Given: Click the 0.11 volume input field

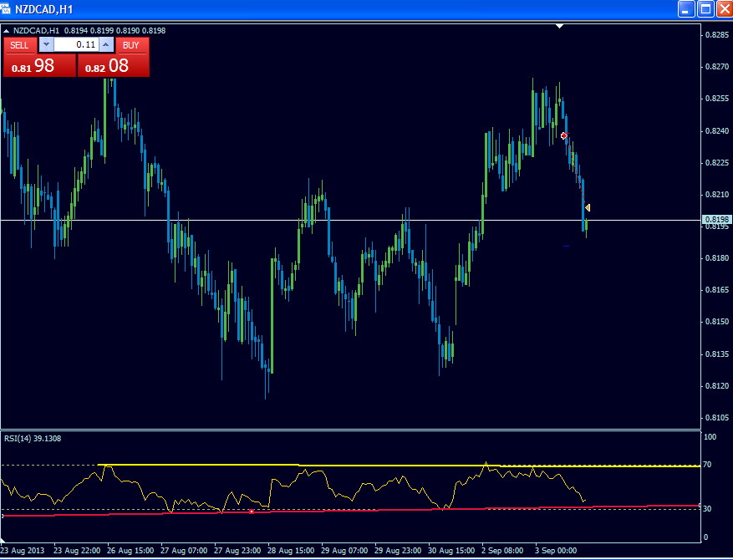Looking at the screenshot, I should pyautogui.click(x=77, y=45).
